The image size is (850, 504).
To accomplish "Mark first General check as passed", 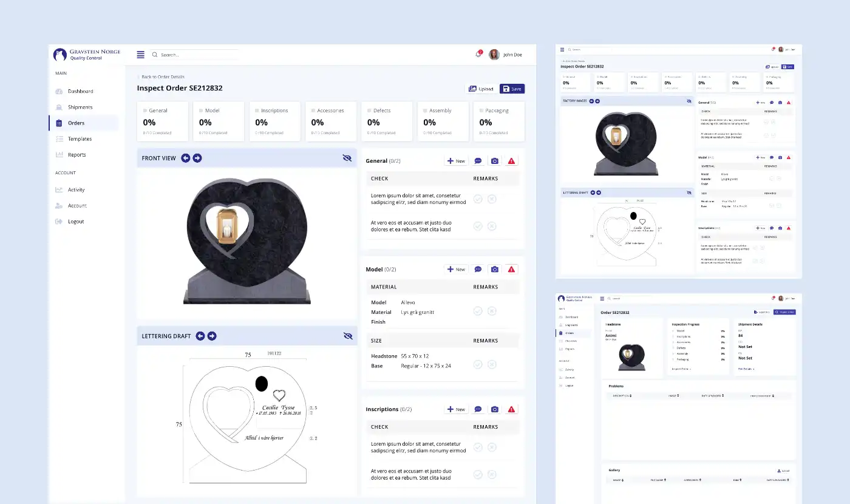I will pos(478,199).
